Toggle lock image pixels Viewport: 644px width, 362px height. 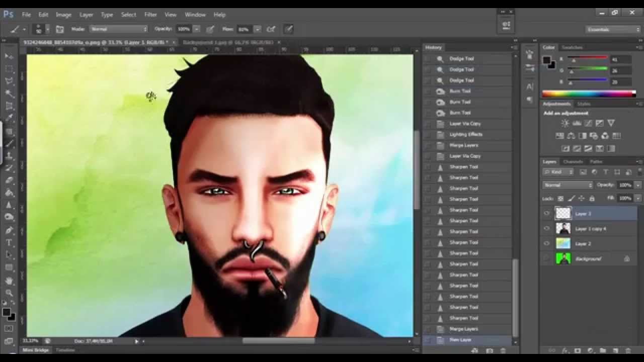[571, 199]
